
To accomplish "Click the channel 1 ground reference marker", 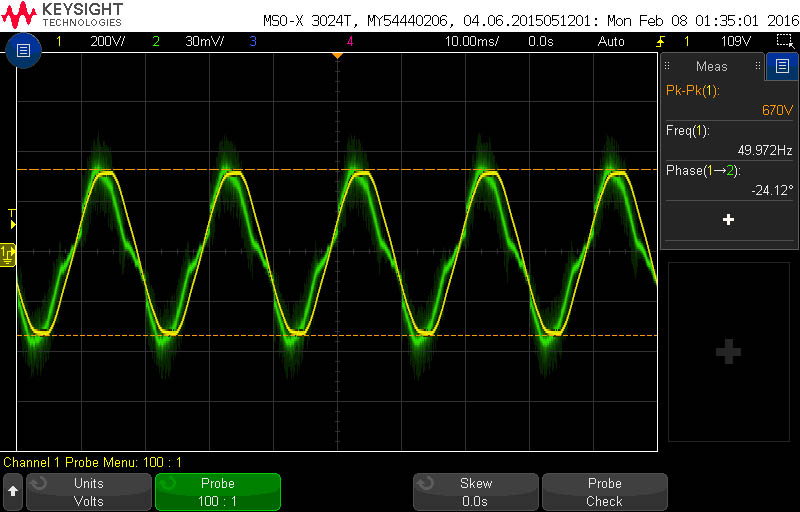I will 8,255.
